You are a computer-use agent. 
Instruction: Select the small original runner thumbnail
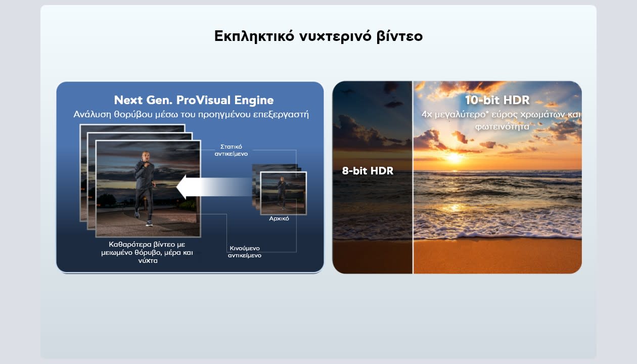point(283,193)
